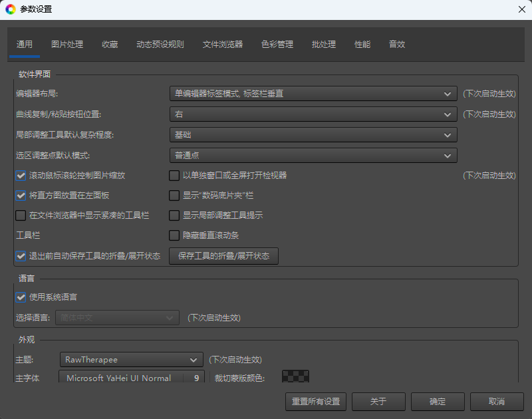This screenshot has width=532, height=419.
Task: Open the 文件浏览器 tab
Action: 223,45
